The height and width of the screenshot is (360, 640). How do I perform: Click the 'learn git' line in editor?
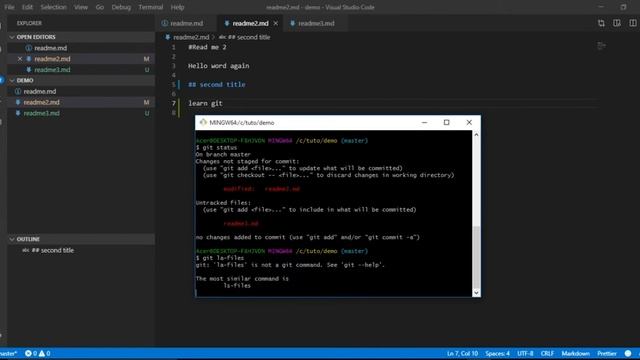pyautogui.click(x=205, y=103)
